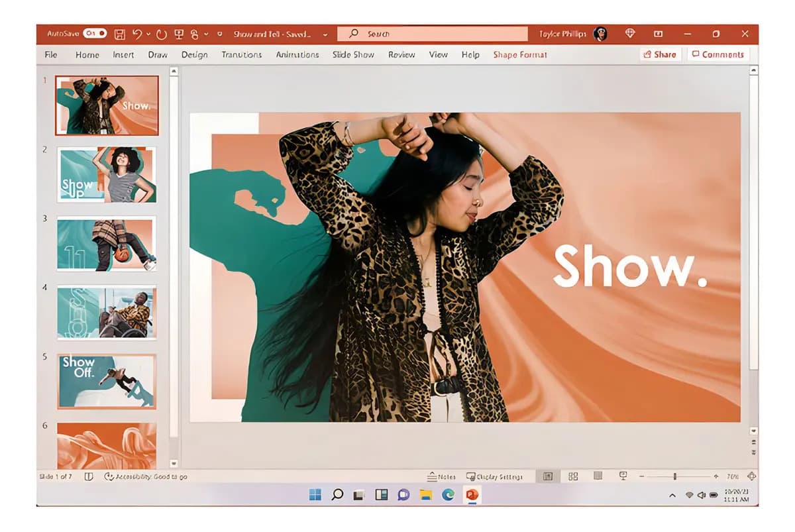The height and width of the screenshot is (532, 795).
Task: Open the View tab
Action: [x=438, y=55]
